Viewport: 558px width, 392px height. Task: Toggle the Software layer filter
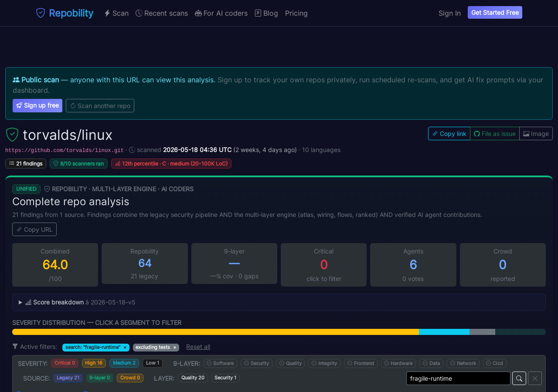coord(220,363)
